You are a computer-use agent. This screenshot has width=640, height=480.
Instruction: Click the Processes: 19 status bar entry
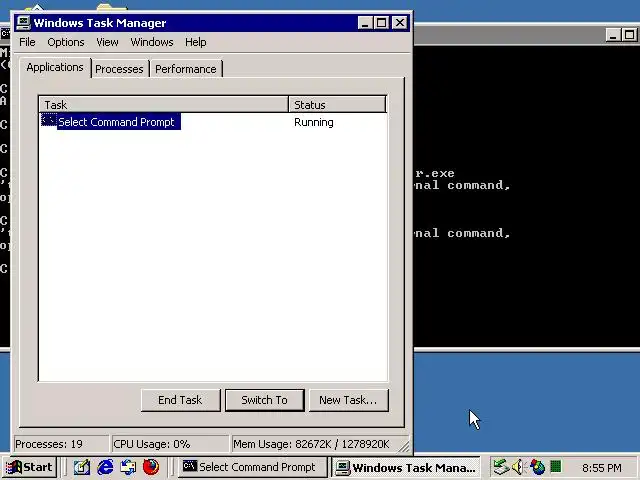coord(61,444)
